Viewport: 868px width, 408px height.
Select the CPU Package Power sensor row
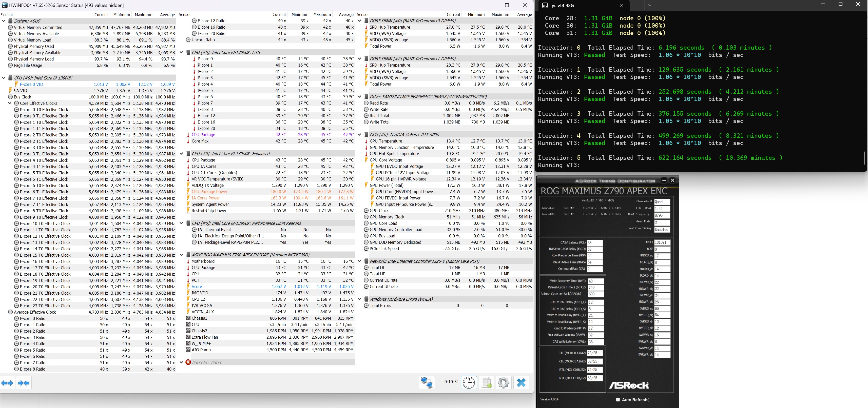[209, 192]
